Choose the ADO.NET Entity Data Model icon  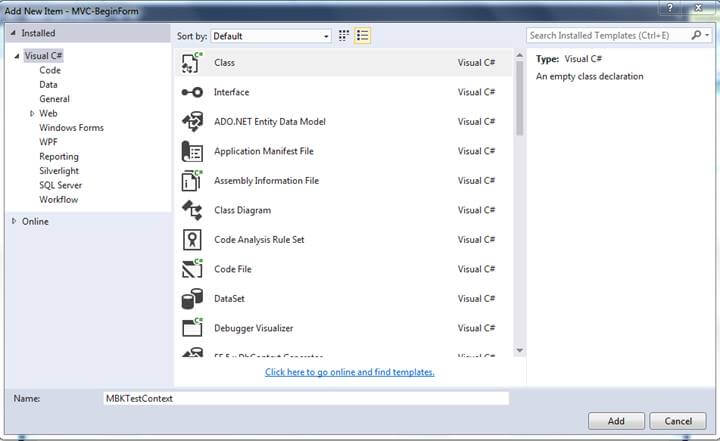(x=192, y=122)
